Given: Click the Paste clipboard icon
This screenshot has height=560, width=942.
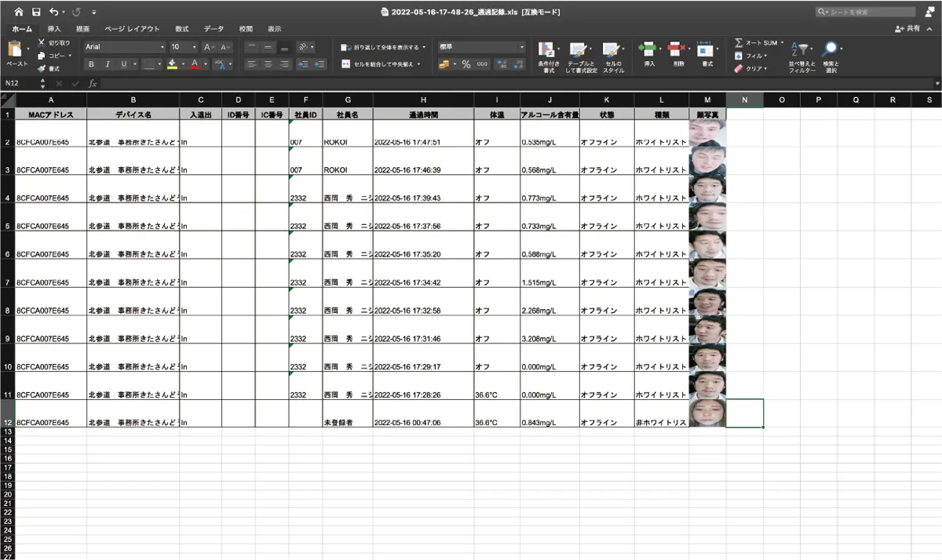Looking at the screenshot, I should 14,50.
